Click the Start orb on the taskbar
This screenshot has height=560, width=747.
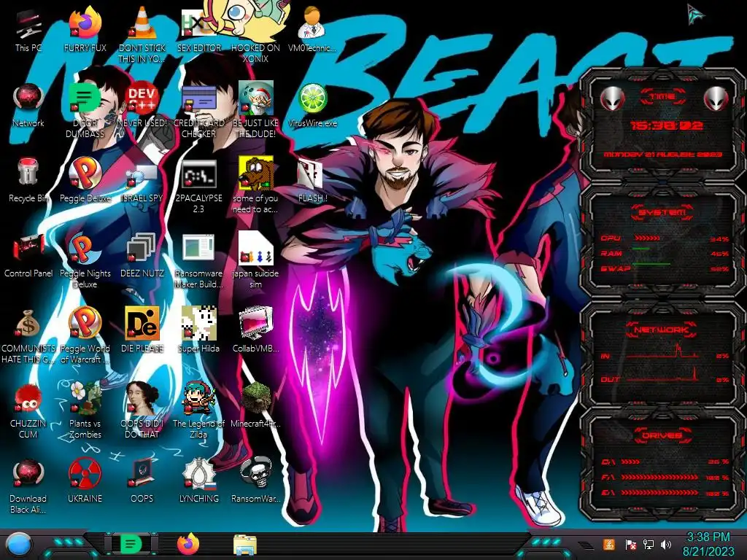[x=18, y=545]
